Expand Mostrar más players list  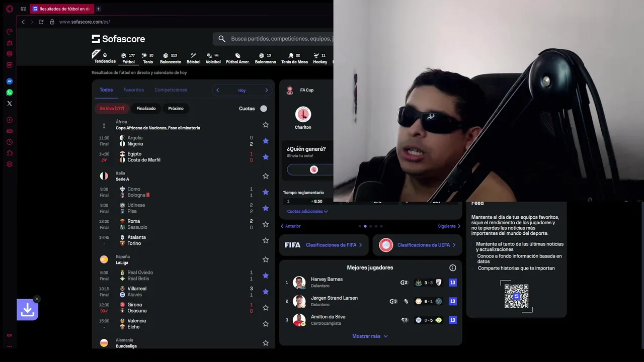(370, 336)
